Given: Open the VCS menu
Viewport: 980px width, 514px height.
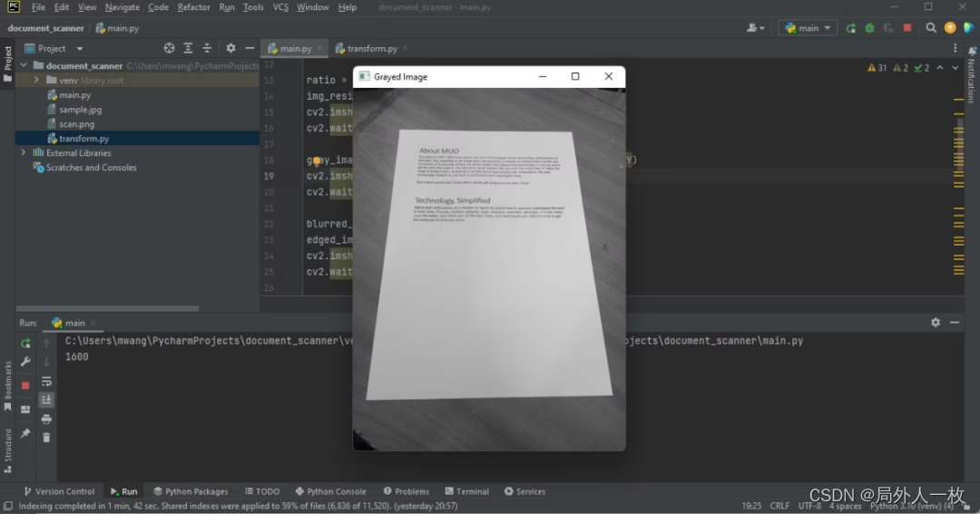Looking at the screenshot, I should [x=280, y=7].
